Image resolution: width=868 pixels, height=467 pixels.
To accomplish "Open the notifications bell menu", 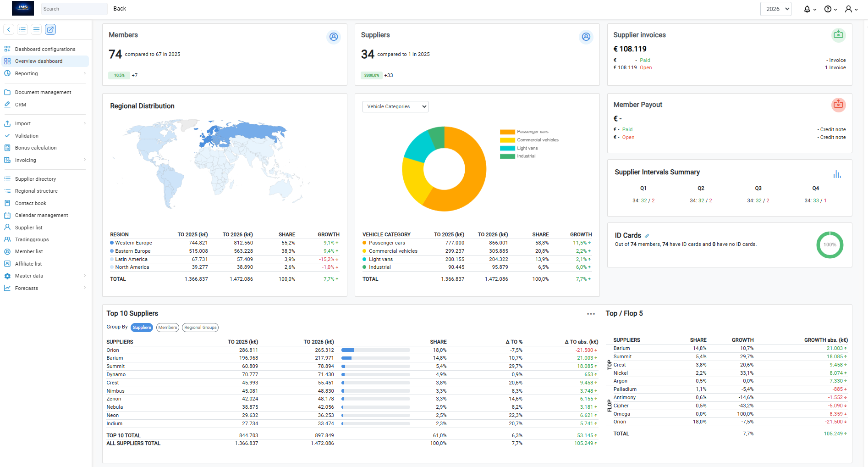I will [x=810, y=9].
